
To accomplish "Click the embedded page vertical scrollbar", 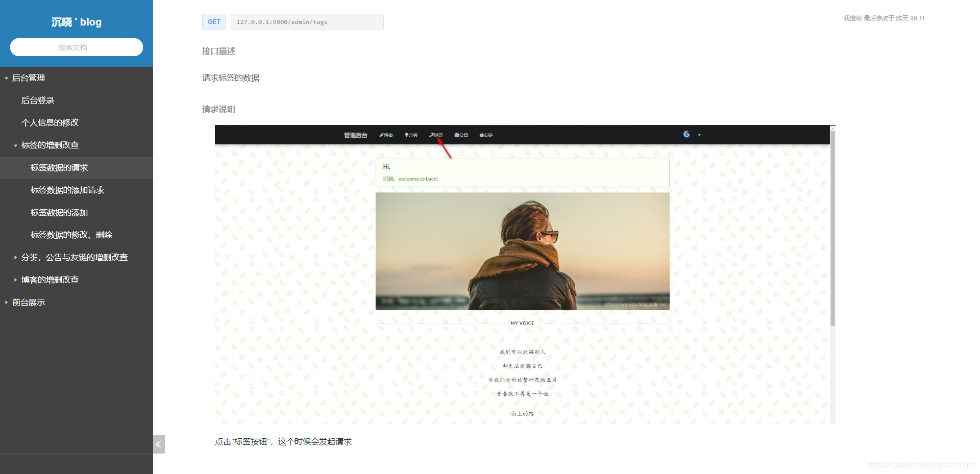I will pos(832,229).
